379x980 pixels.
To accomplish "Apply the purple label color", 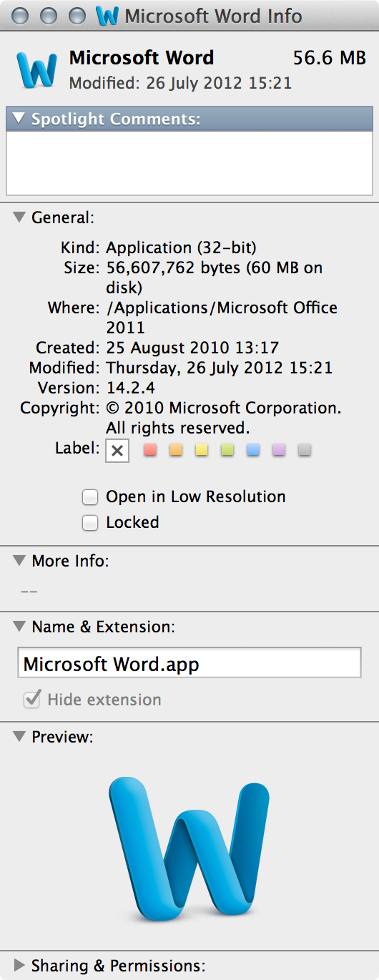I will [279, 450].
